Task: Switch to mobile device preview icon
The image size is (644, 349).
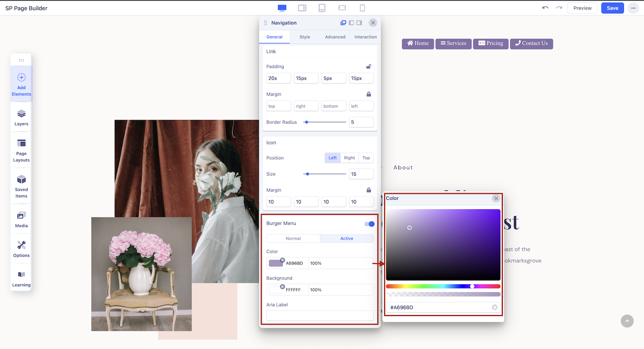Action: coord(362,8)
